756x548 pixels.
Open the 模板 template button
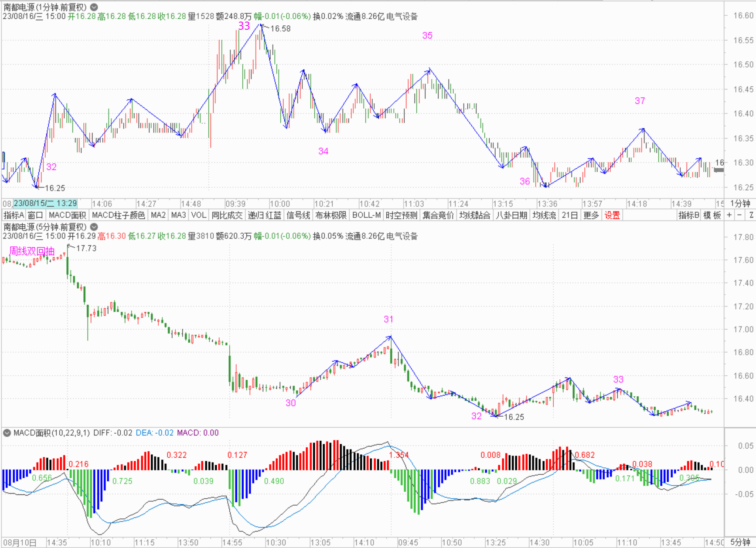tap(712, 215)
